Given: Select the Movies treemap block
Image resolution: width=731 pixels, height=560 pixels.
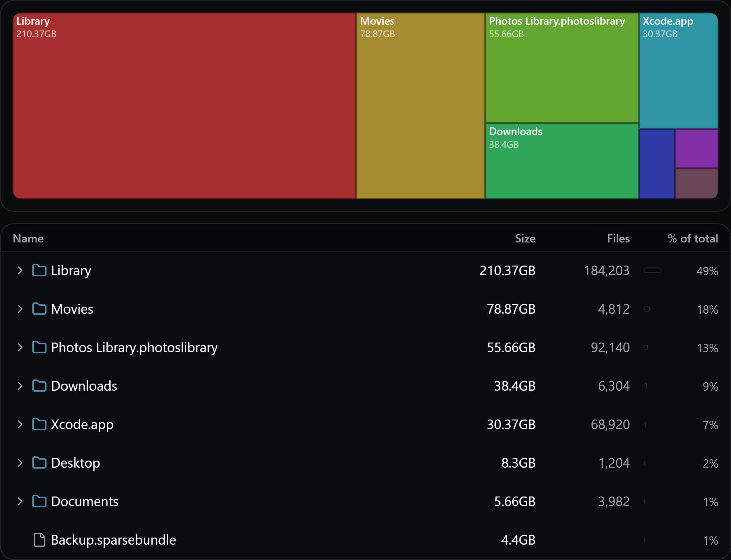Looking at the screenshot, I should (420, 106).
